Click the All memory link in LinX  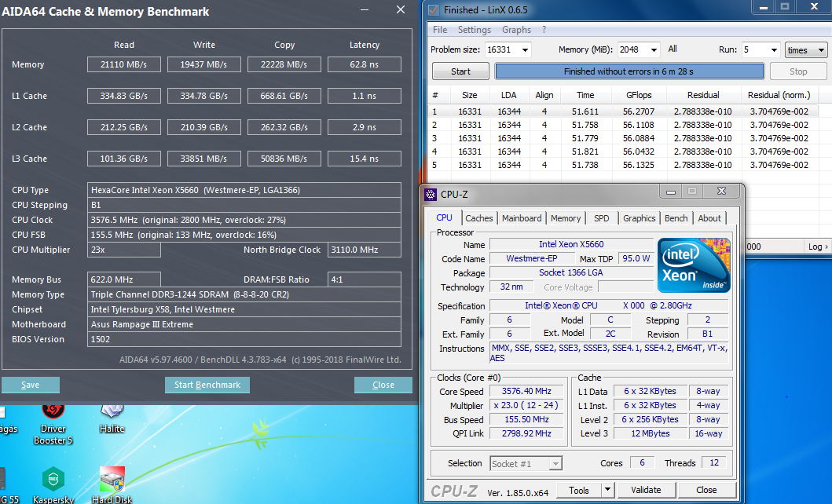tap(673, 49)
